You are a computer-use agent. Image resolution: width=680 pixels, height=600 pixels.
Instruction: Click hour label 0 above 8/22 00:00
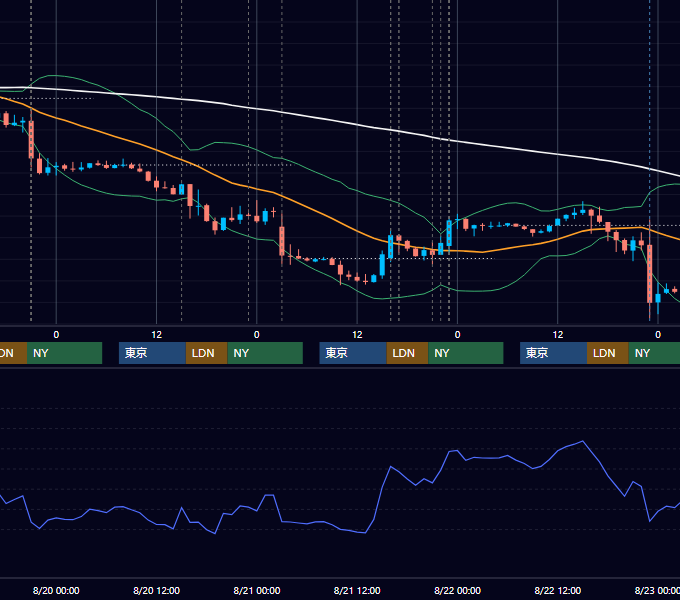458,335
